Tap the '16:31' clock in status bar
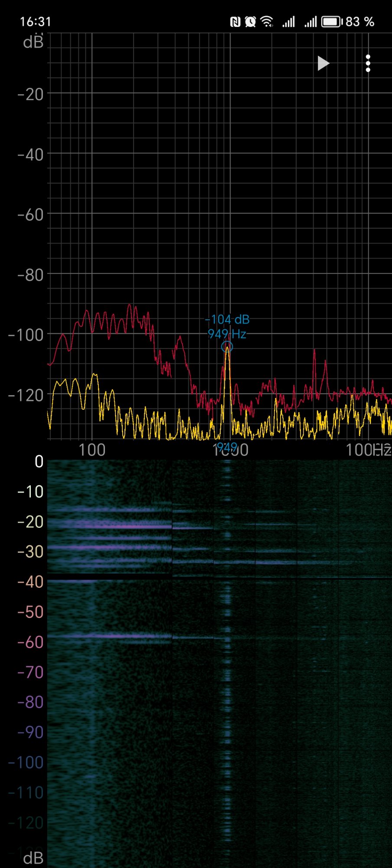The width and height of the screenshot is (392, 868). coord(36,22)
